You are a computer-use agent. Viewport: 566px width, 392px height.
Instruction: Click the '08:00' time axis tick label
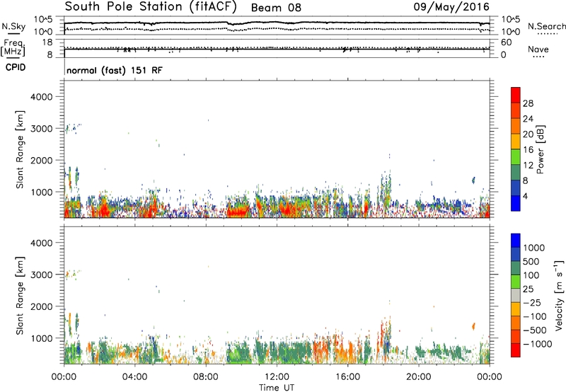click(x=206, y=377)
